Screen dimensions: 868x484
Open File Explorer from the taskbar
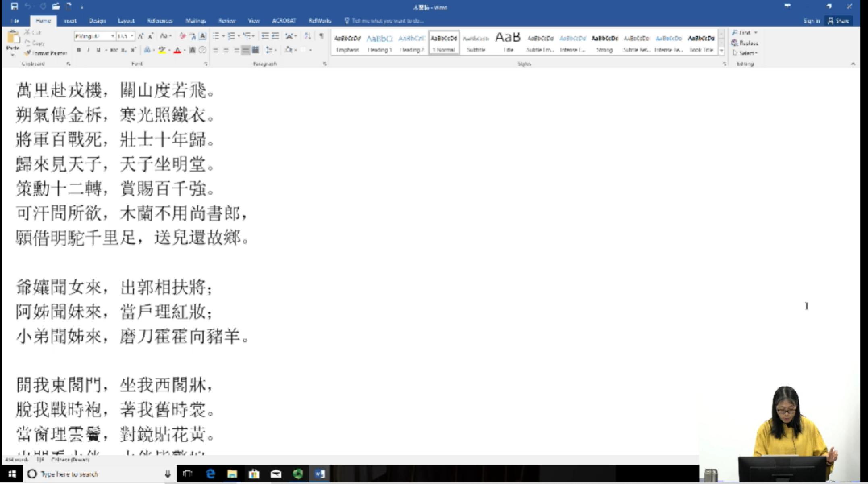coord(232,474)
